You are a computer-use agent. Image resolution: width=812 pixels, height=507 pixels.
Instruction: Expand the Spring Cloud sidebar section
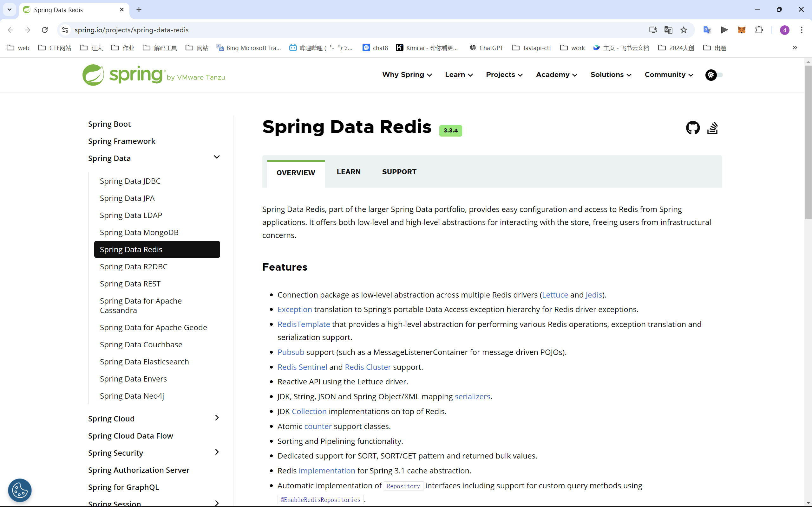coord(217,418)
